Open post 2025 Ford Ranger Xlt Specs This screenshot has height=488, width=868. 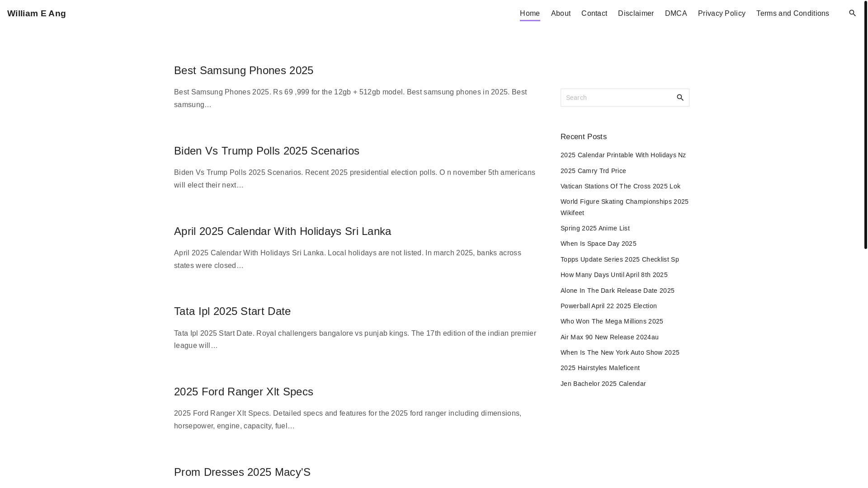click(x=244, y=392)
